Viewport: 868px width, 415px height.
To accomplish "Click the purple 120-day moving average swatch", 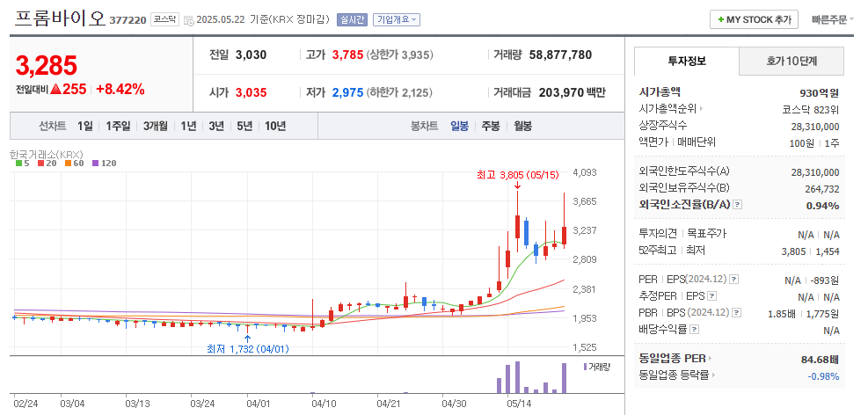I will 95,164.
